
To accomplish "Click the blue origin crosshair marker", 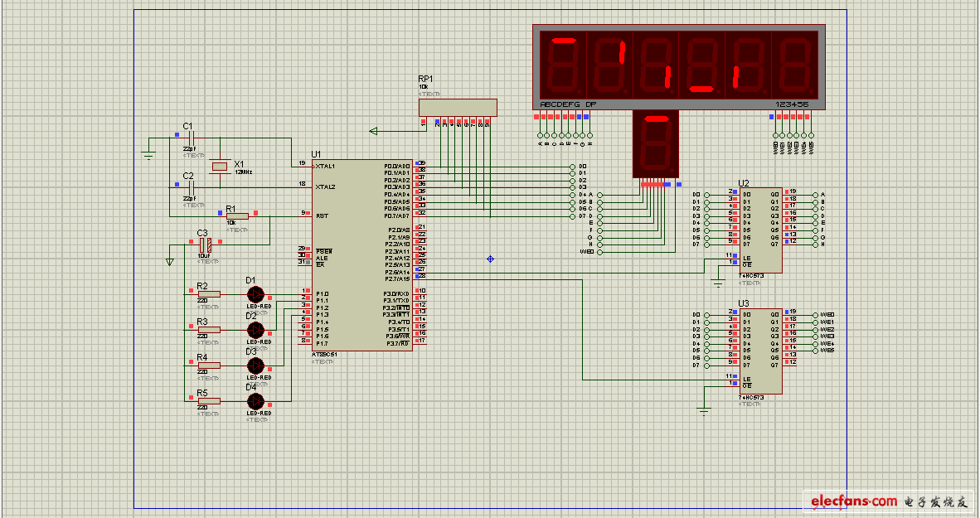I will coord(491,259).
